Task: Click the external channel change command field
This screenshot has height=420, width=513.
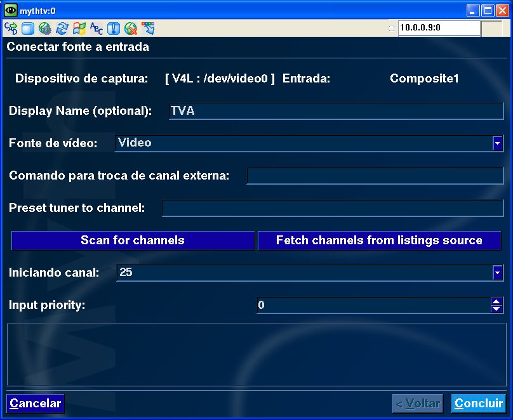Action: tap(375, 176)
